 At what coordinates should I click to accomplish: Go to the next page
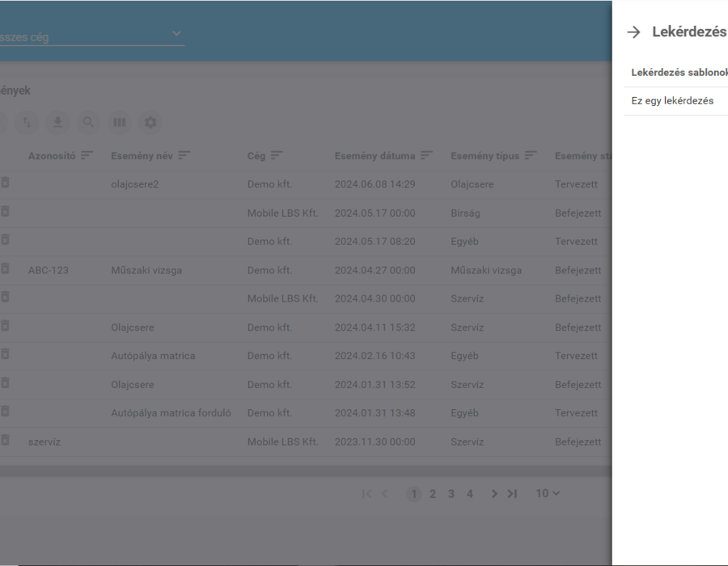pyautogui.click(x=494, y=493)
